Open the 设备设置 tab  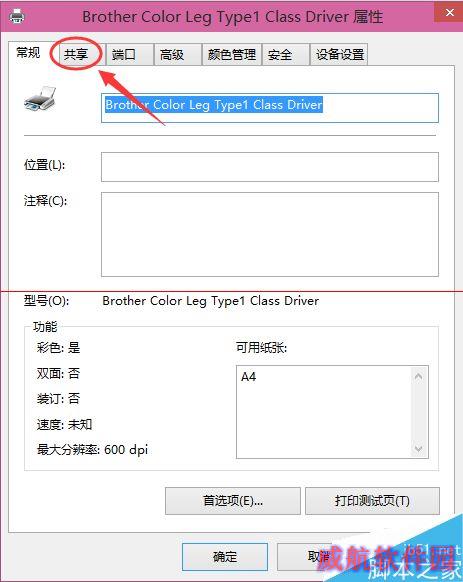point(339,55)
